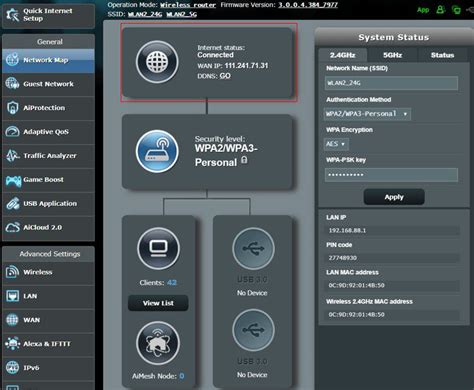The height and width of the screenshot is (390, 474).
Task: Click the View List button
Action: coord(158,303)
